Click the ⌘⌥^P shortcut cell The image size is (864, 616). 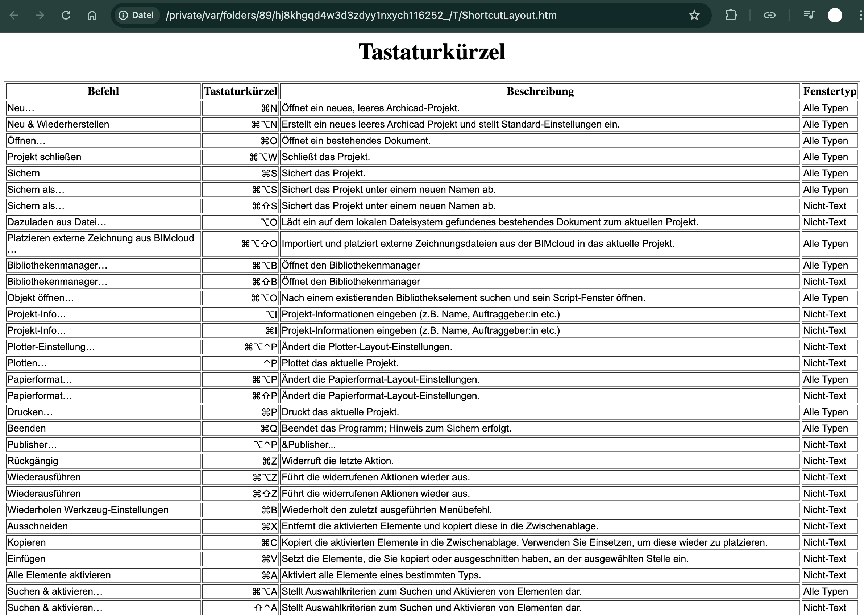[x=241, y=347]
